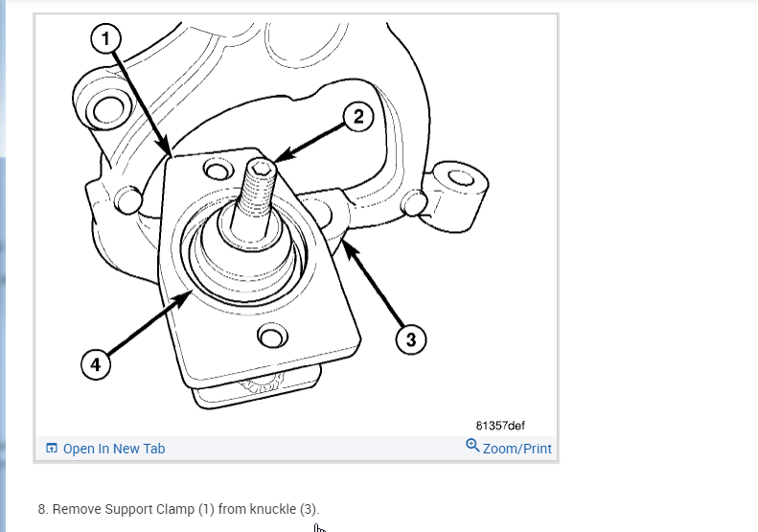Viewport: 758px width, 532px height.
Task: Select the Zoom/Print link text
Action: (x=517, y=449)
